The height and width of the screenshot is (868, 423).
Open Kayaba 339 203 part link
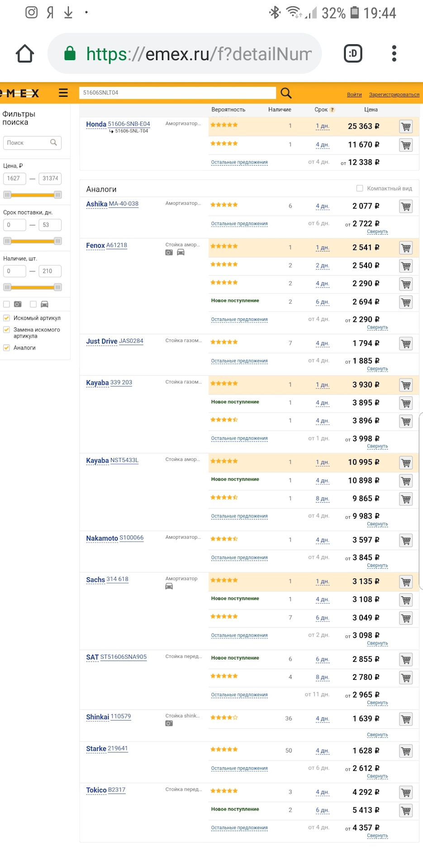[x=121, y=382]
